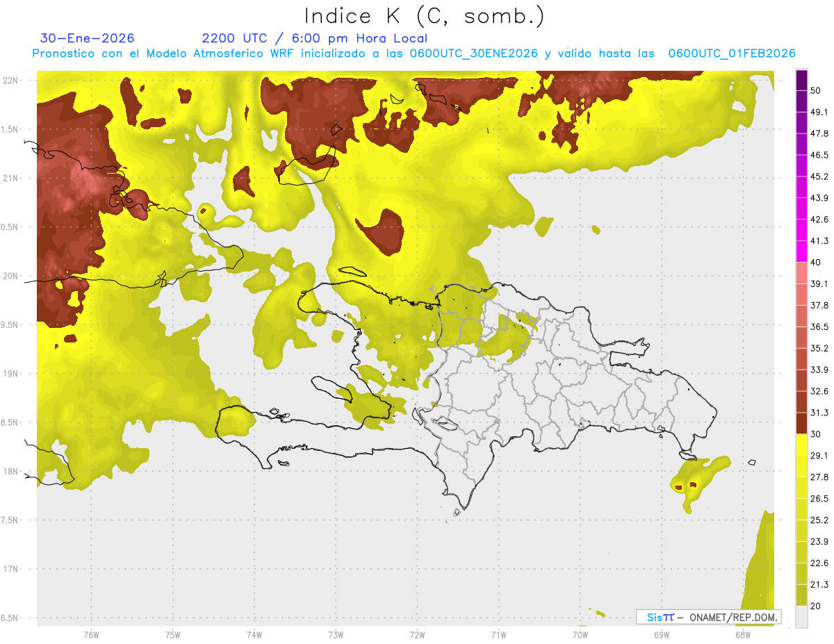
Task: Click colorbar value "22.6"
Action: click(x=819, y=563)
